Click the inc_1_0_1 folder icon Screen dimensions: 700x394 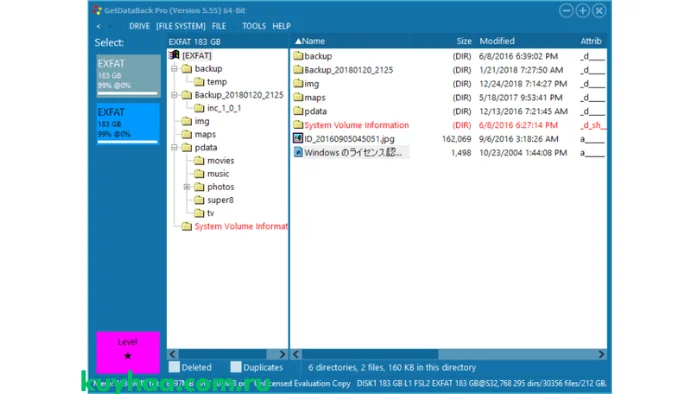pos(199,108)
